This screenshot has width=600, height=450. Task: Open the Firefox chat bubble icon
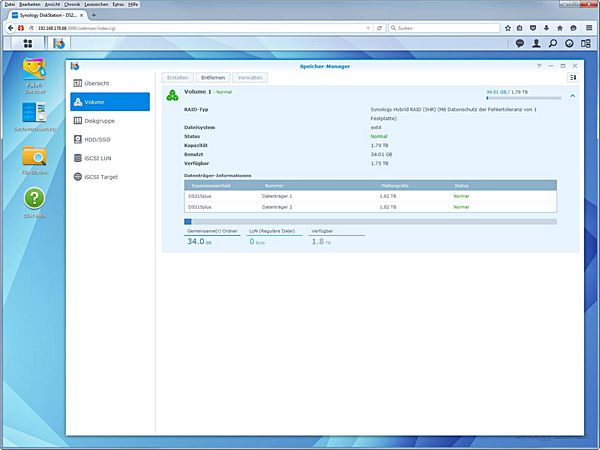click(x=573, y=28)
